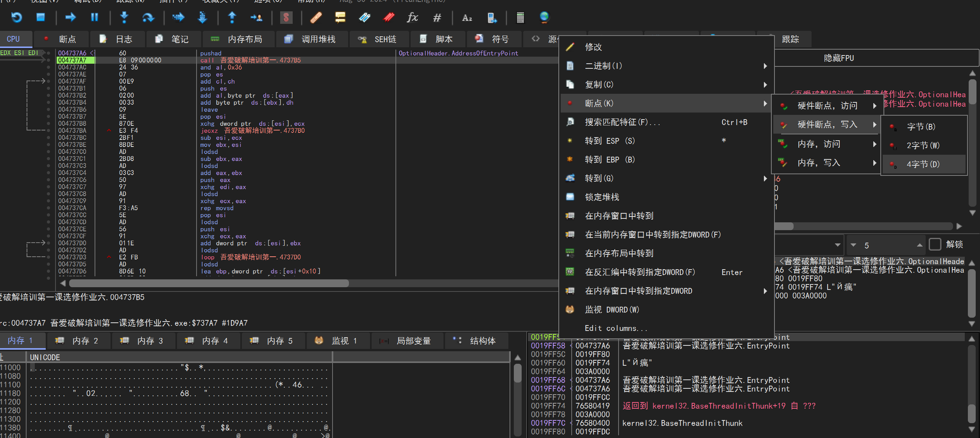The image size is (980, 438).
Task: Choose 转到 ESP (S) menu item
Action: tap(667, 141)
